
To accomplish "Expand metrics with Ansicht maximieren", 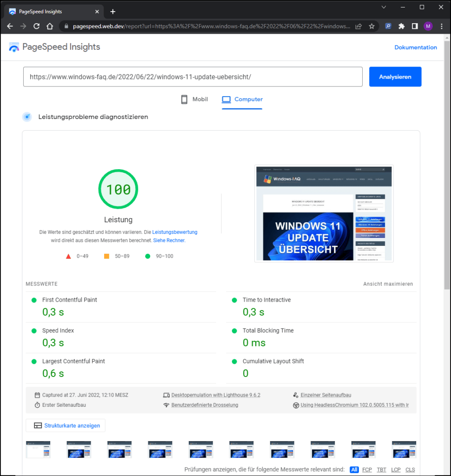I will click(x=388, y=284).
